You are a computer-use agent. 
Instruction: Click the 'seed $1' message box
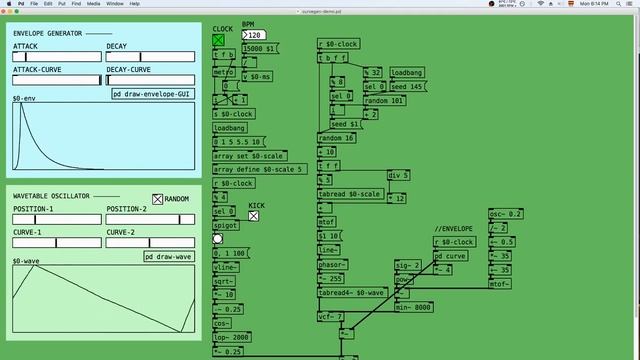click(x=346, y=124)
